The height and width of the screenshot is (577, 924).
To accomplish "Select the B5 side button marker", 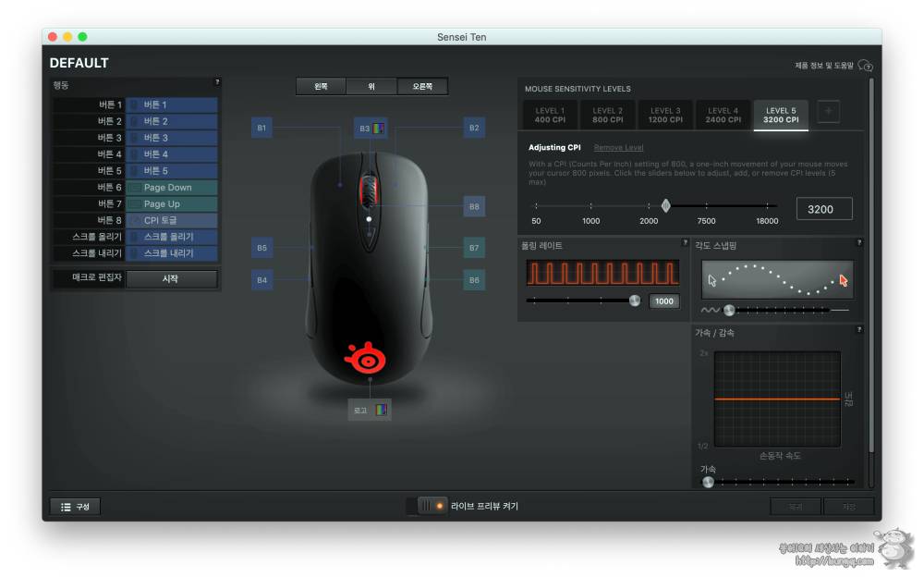I will pyautogui.click(x=261, y=248).
